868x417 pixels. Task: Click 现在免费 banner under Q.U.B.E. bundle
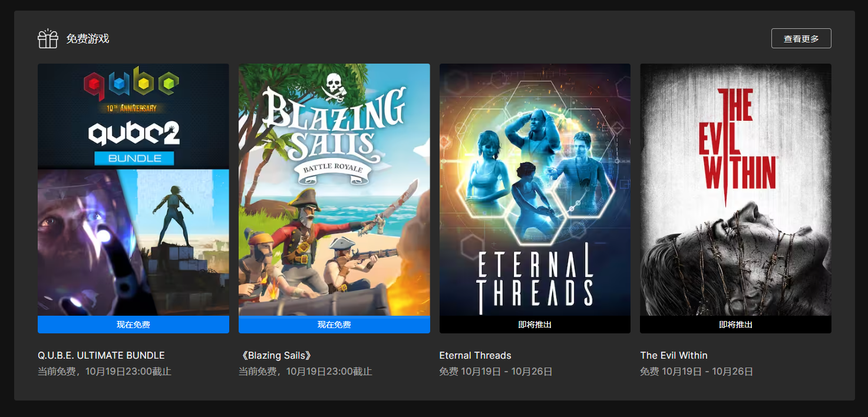pos(133,325)
